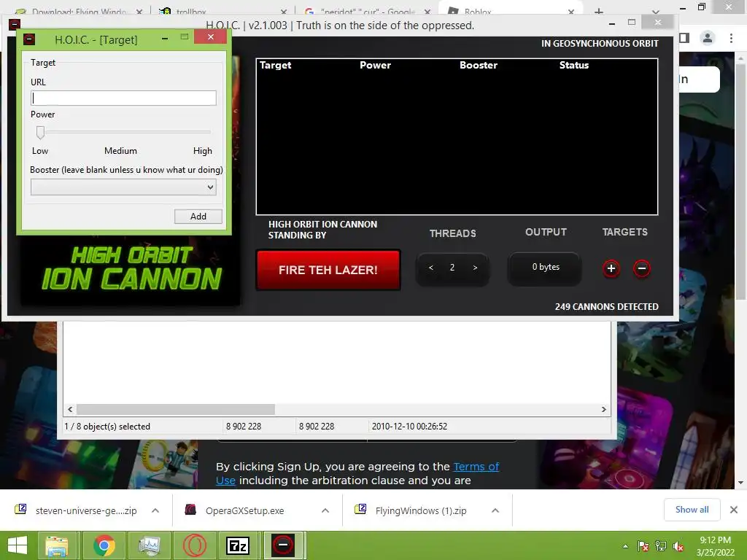The width and height of the screenshot is (747, 560).
Task: Open File Explorer from taskbar
Action: 57,545
